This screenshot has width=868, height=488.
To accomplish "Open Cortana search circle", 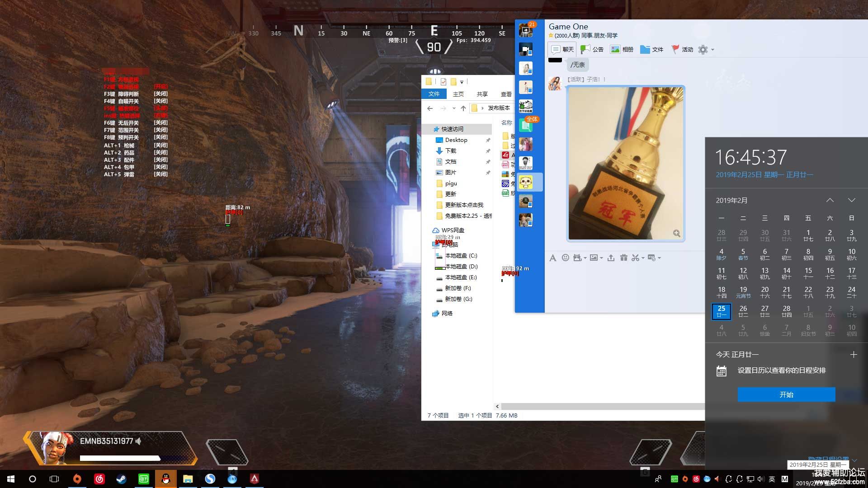I will [33, 479].
